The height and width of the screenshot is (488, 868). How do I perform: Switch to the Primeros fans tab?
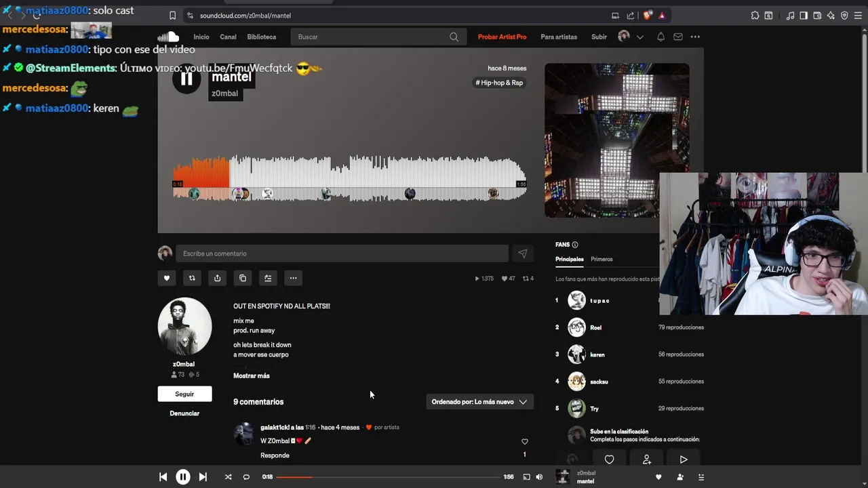pos(601,259)
